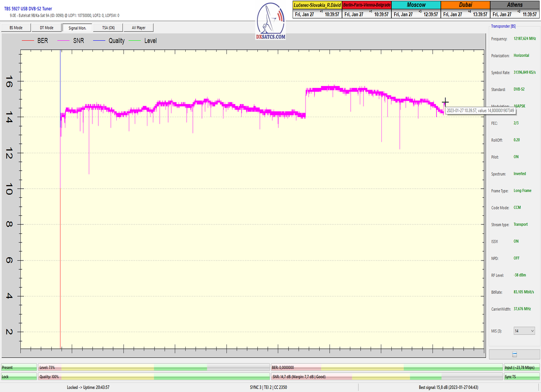The image size is (541, 392).
Task: Click the SNR 14,7 dB margin bar
Action: coord(386,376)
